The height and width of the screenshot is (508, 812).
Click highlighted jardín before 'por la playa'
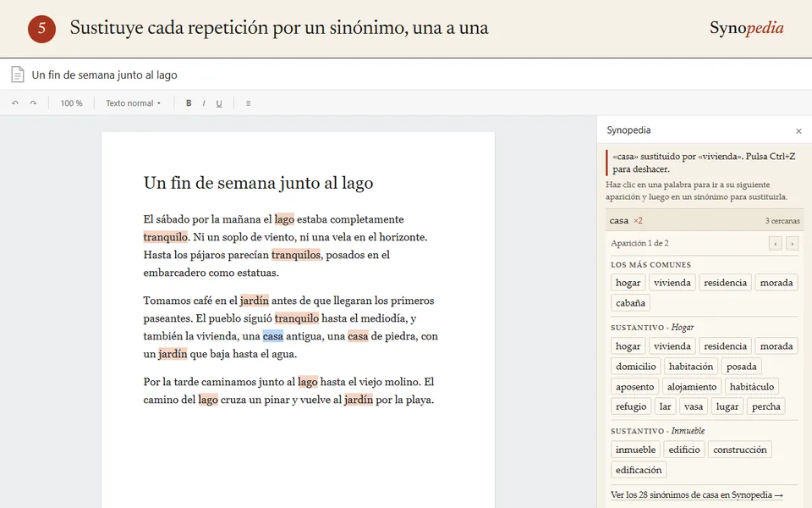(x=359, y=399)
